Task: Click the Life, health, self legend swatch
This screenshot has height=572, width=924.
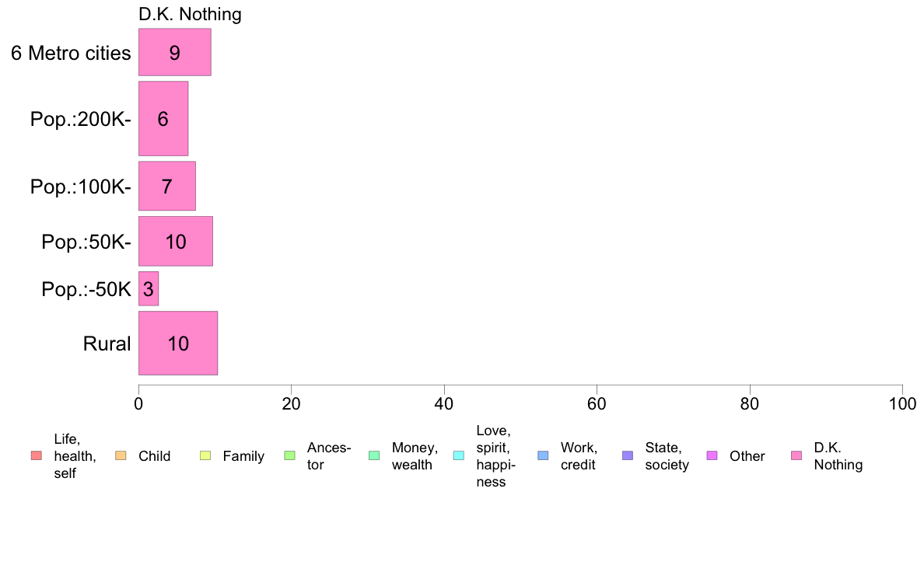Action: tap(37, 455)
